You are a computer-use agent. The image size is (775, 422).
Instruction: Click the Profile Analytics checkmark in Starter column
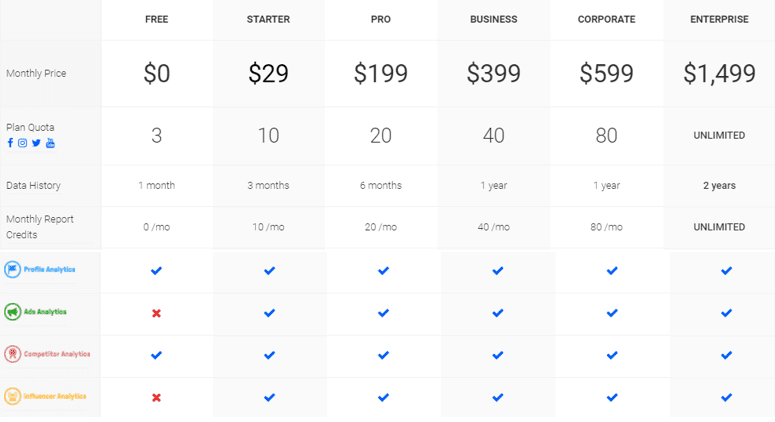269,270
